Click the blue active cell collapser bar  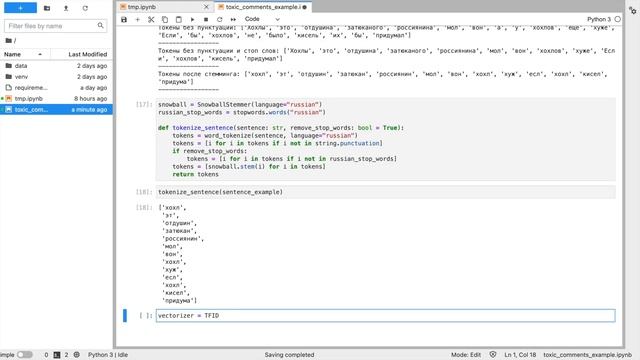(x=125, y=316)
